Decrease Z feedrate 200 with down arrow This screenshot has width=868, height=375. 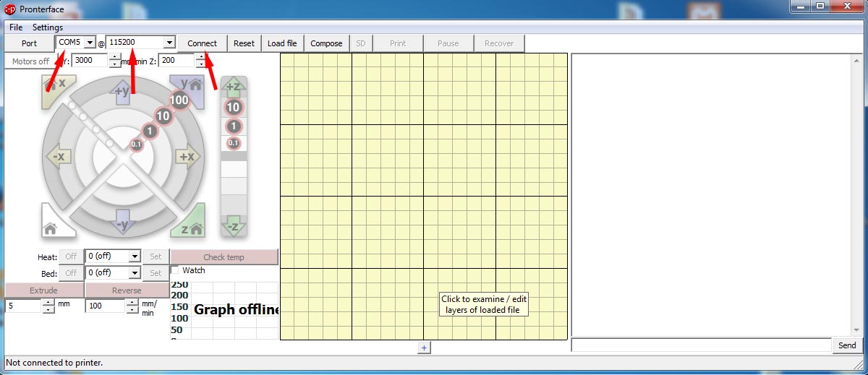coord(201,65)
